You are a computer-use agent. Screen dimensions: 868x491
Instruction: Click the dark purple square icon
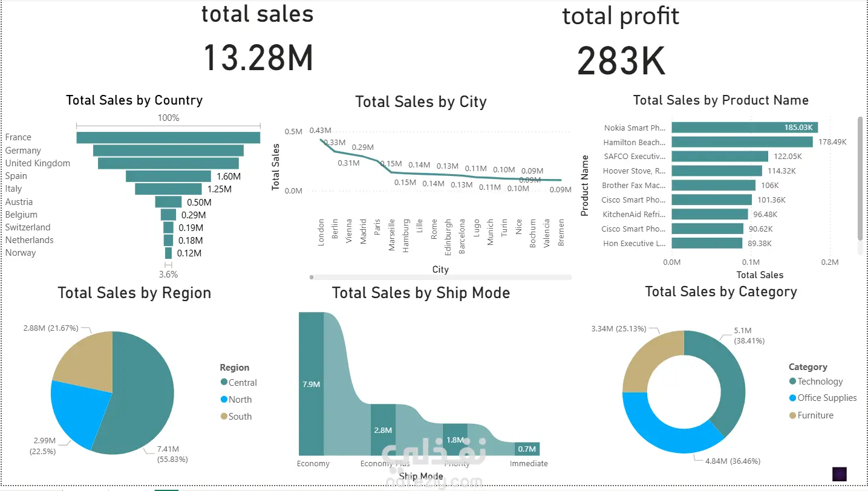[840, 474]
